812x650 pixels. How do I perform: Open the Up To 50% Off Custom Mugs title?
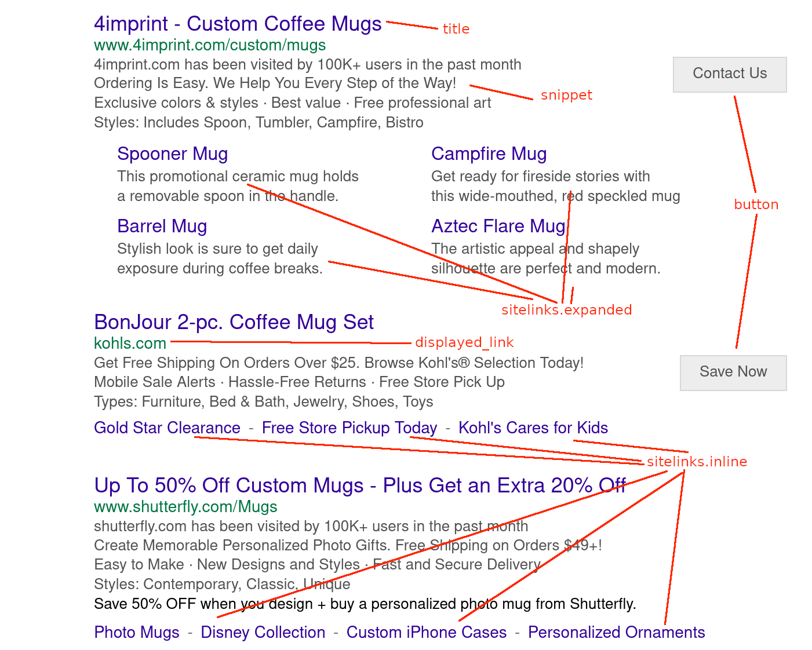pos(359,485)
